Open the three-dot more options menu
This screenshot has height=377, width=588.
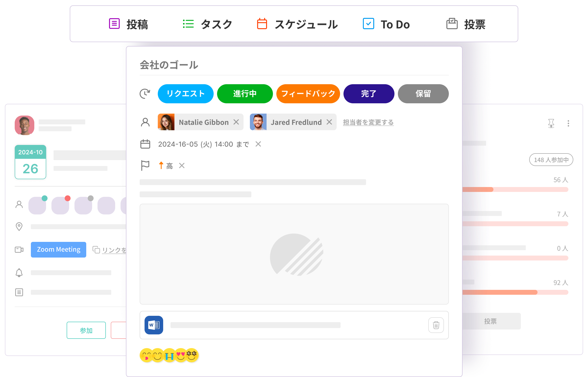click(568, 123)
